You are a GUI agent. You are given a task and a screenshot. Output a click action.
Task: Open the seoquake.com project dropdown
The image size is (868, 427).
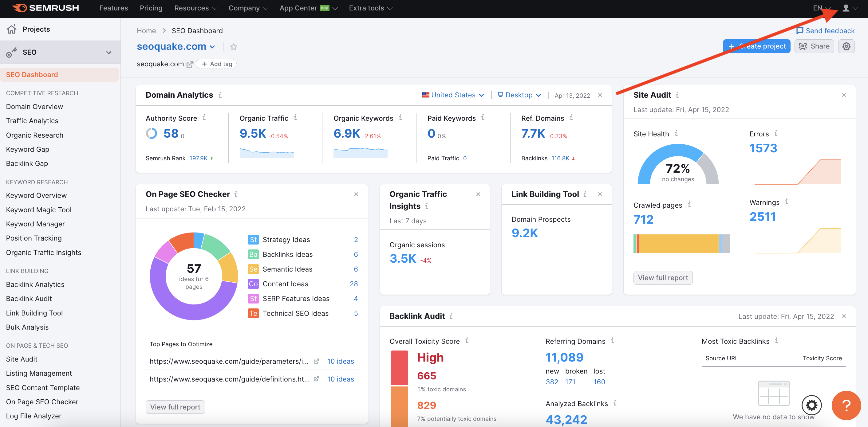click(176, 46)
